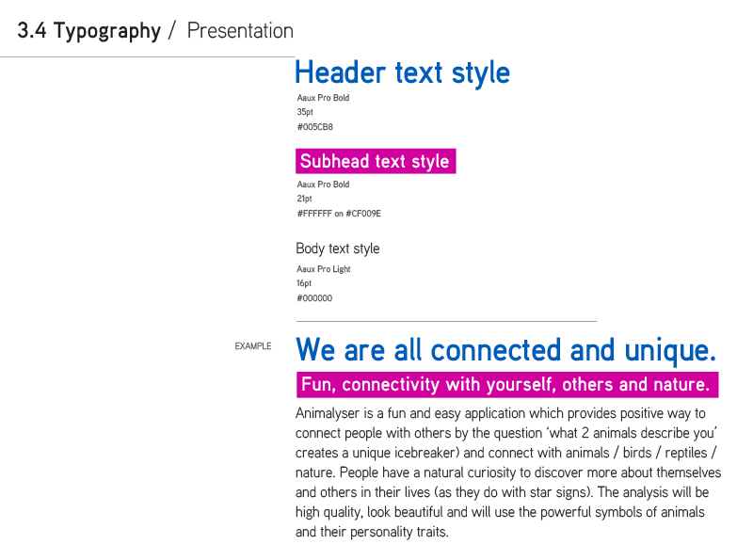Click 'We are all connected and unique.' headline
This screenshot has height=560, width=753.
[506, 349]
